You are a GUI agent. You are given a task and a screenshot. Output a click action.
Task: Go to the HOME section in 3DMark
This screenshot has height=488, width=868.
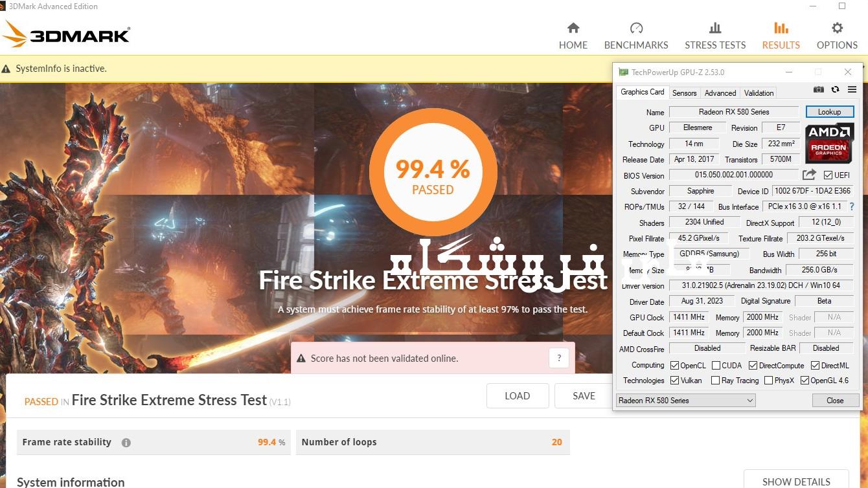click(573, 36)
